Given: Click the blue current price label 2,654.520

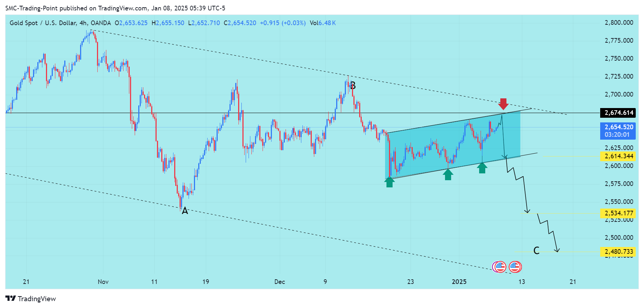Looking at the screenshot, I should click(x=618, y=127).
